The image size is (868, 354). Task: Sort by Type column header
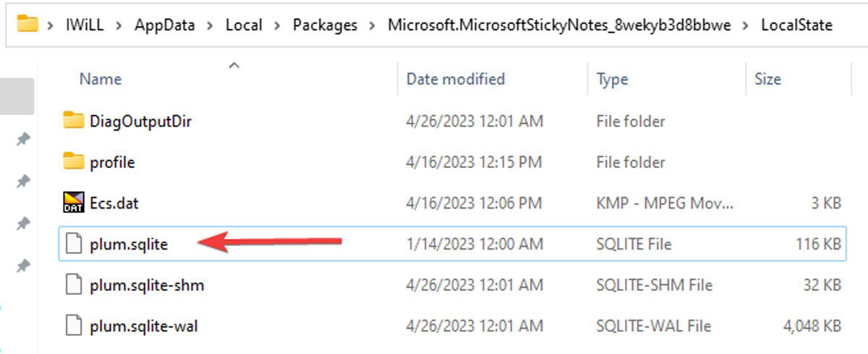[612, 79]
